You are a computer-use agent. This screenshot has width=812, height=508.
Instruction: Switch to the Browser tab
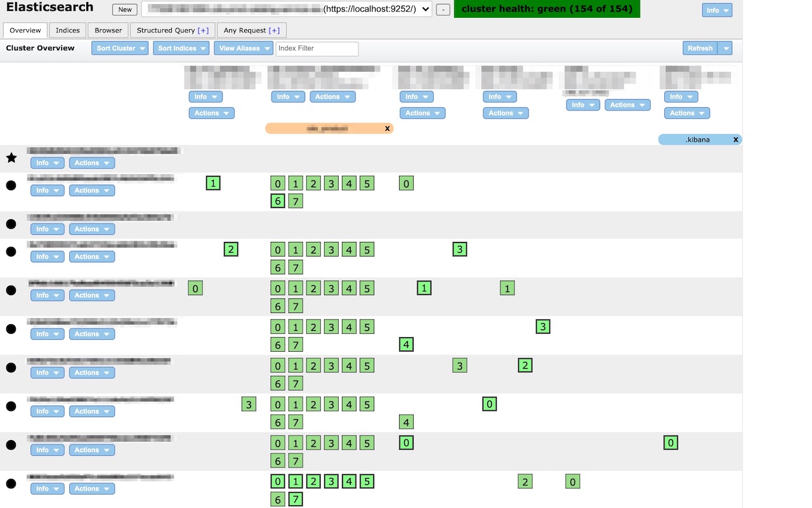[x=107, y=30]
